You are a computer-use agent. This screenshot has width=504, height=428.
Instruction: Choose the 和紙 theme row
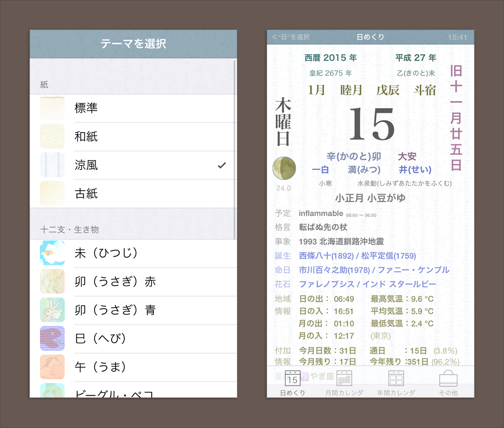click(x=133, y=136)
